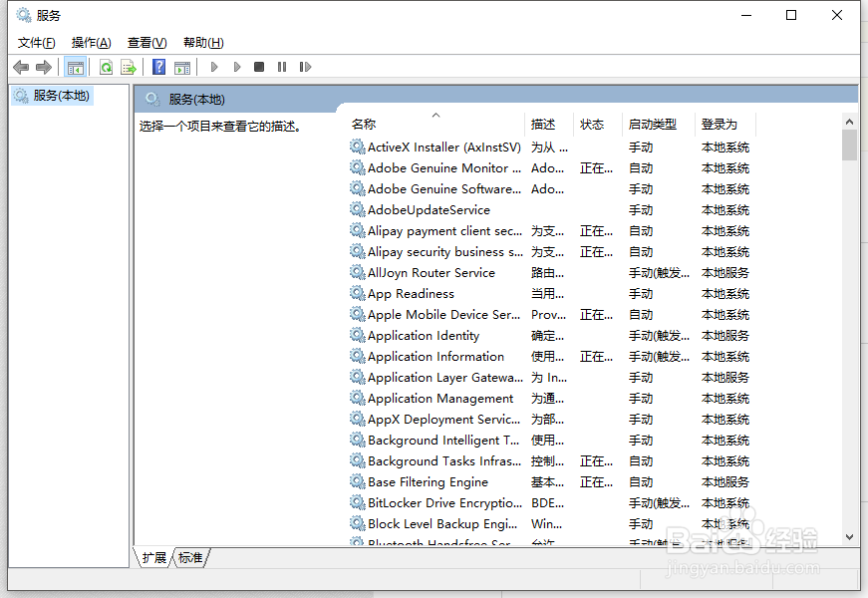The image size is (868, 598).
Task: Stop the selected service
Action: (x=258, y=66)
